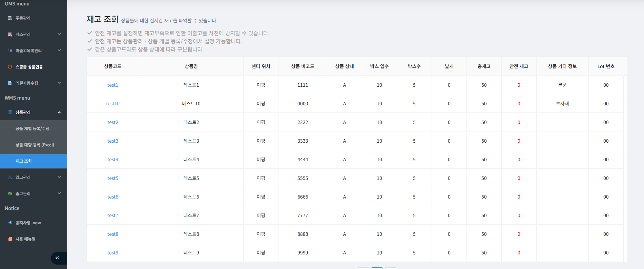Open the test1 product code link
Viewport: 644px width, 269px height.
pos(113,85)
